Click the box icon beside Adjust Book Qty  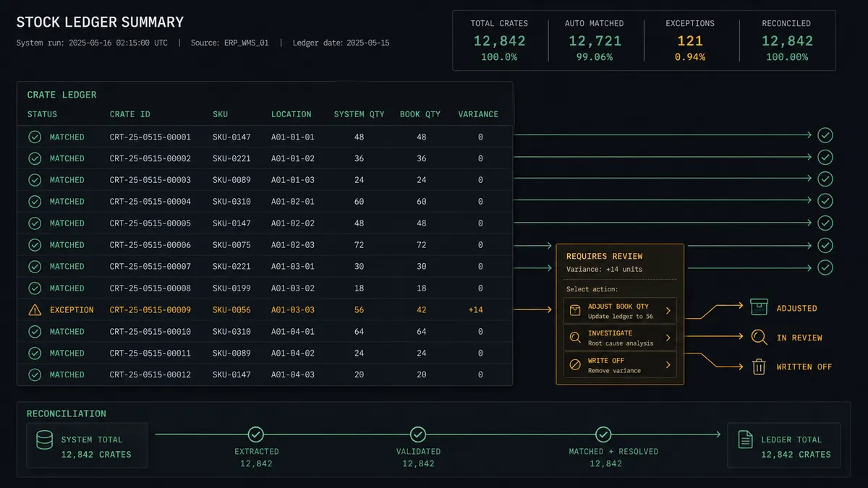(x=575, y=311)
